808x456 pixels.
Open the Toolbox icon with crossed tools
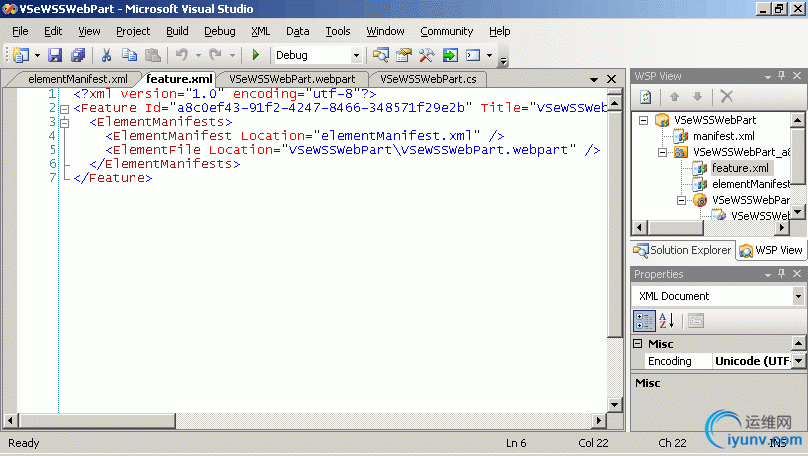tap(427, 55)
